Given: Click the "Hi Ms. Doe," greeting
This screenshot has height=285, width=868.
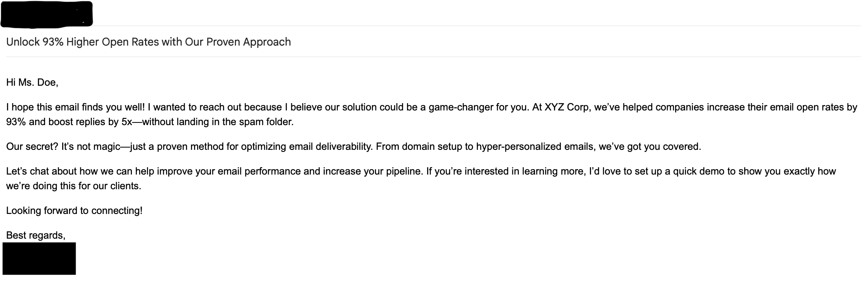Looking at the screenshot, I should [32, 82].
